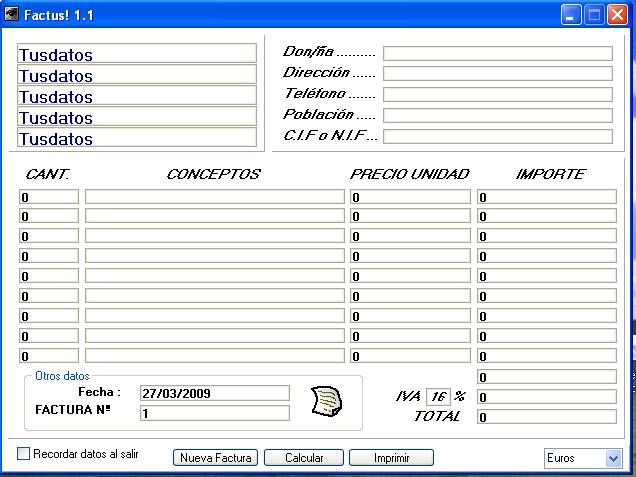Click the last row CANT. field
Viewport: 636px width, 477px height.
click(49, 356)
